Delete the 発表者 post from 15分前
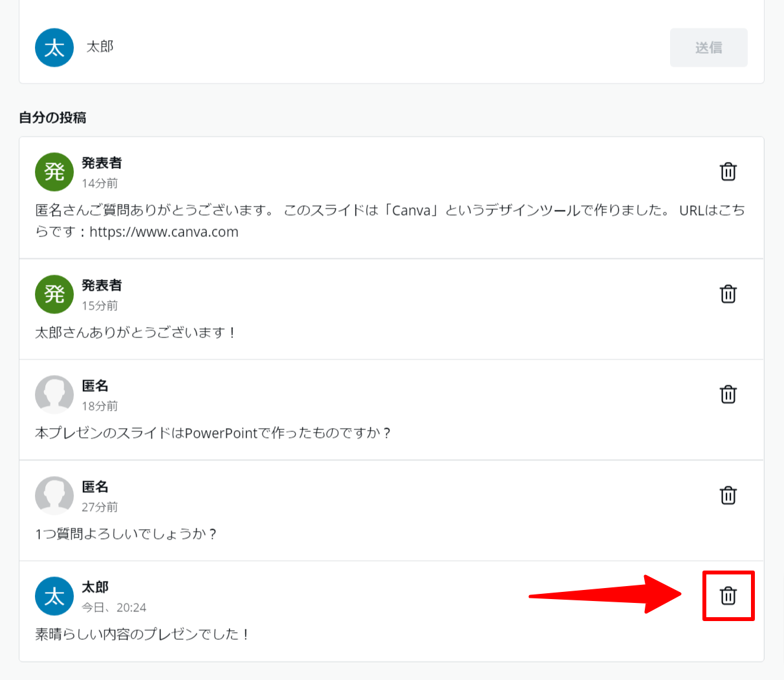This screenshot has width=784, height=680. pyautogui.click(x=728, y=294)
